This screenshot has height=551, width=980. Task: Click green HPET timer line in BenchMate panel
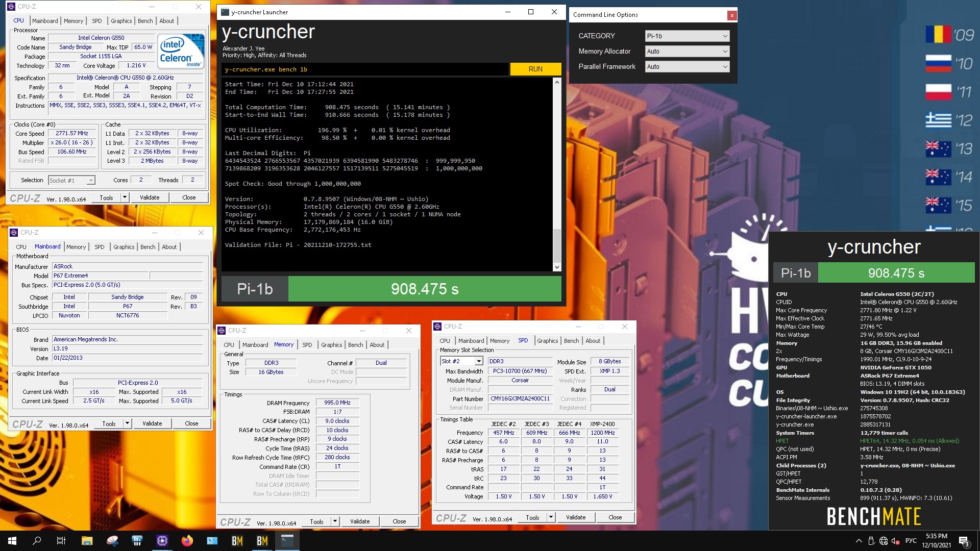click(x=868, y=441)
